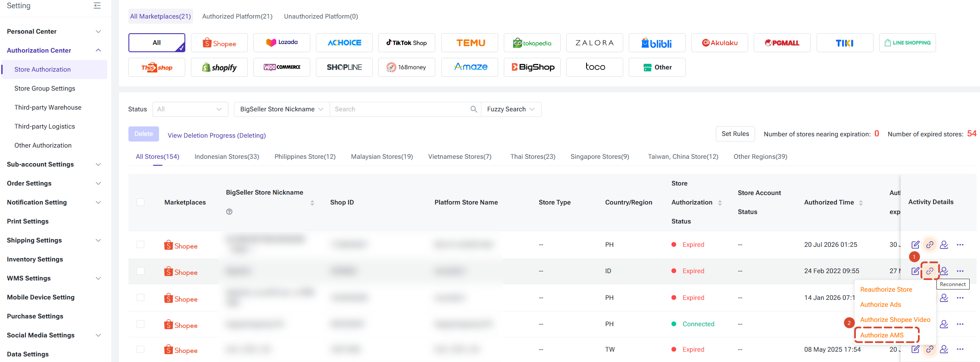The height and width of the screenshot is (362, 980).
Task: Choose Authorize AMS from the menu
Action: 882,335
